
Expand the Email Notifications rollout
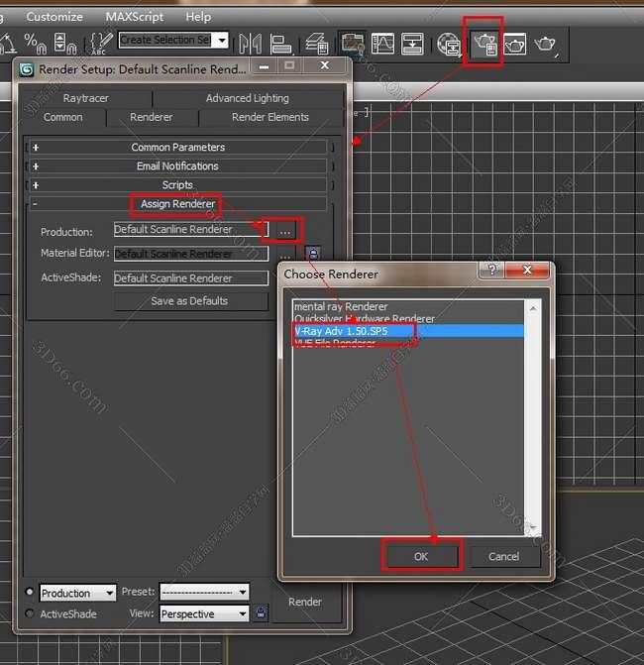tap(177, 166)
